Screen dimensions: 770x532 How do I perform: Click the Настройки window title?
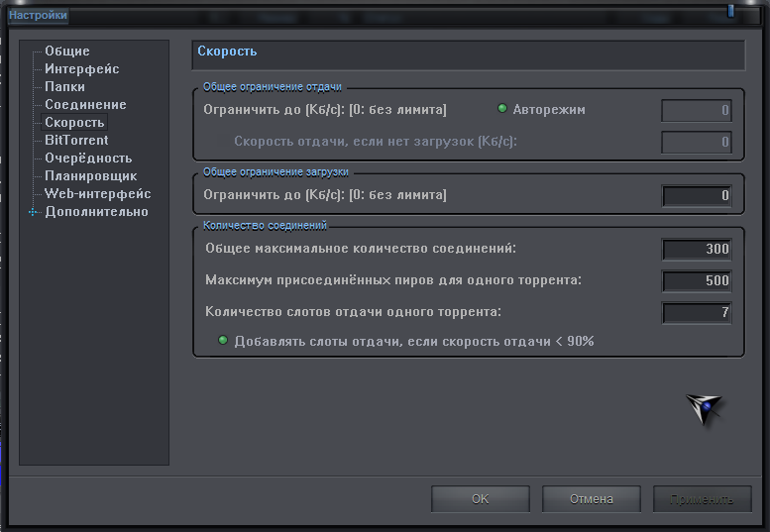[38, 15]
